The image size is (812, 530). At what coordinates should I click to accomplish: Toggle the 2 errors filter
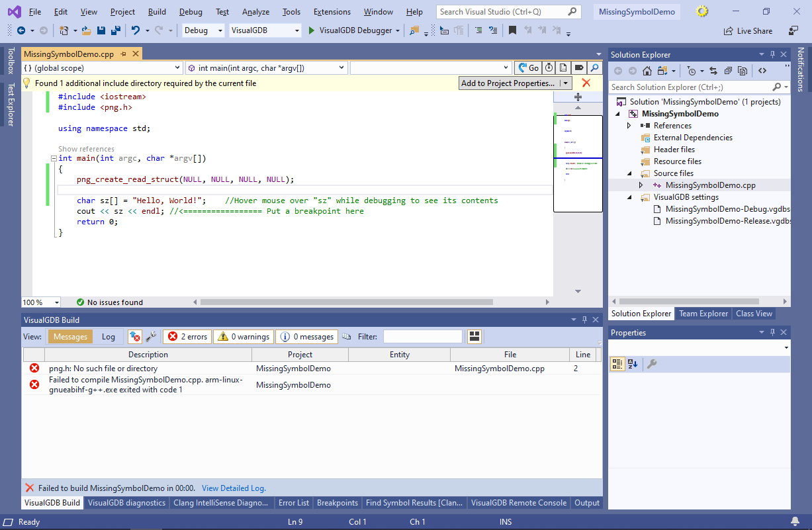pos(187,336)
